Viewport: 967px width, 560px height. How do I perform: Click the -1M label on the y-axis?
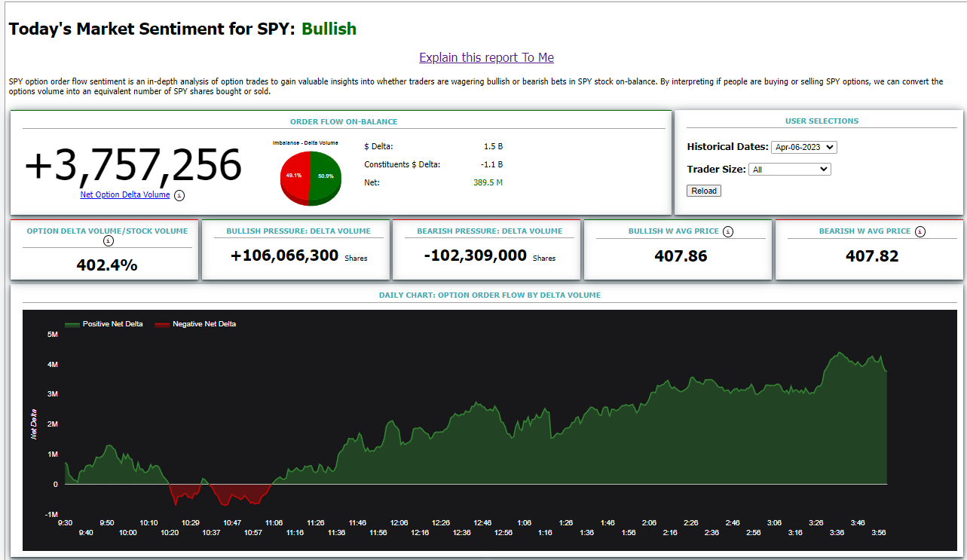tap(51, 514)
